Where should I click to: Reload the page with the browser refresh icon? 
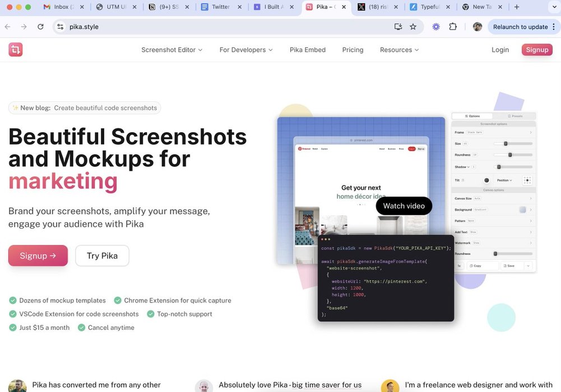[x=40, y=27]
